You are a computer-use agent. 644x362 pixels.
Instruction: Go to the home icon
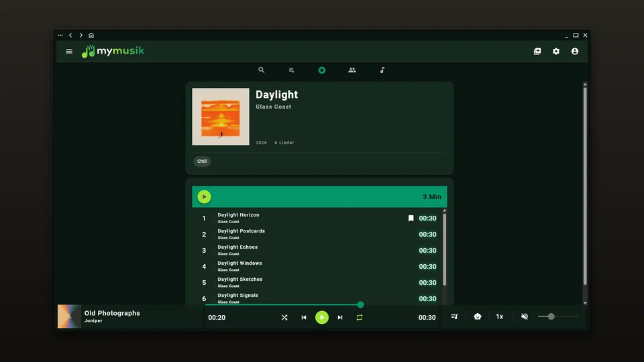(91, 36)
